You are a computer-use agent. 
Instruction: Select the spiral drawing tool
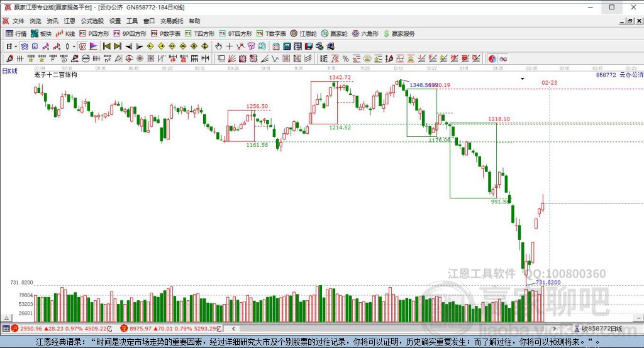point(64,58)
